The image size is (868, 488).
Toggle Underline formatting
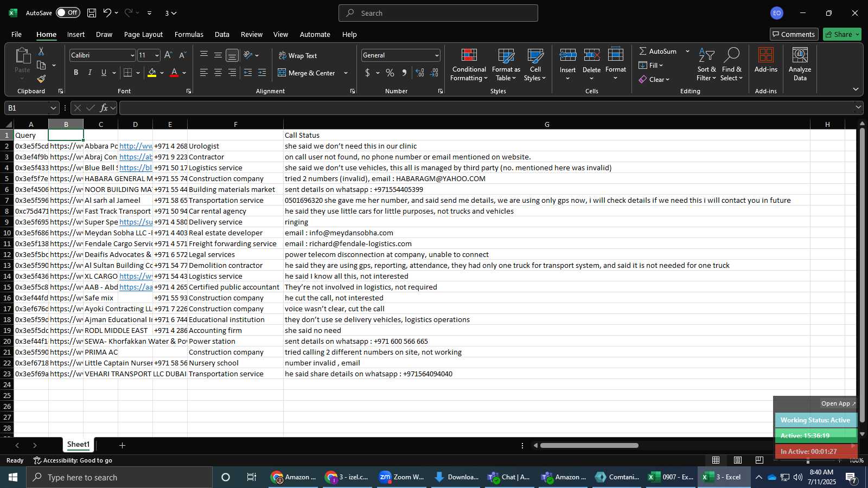tap(104, 73)
